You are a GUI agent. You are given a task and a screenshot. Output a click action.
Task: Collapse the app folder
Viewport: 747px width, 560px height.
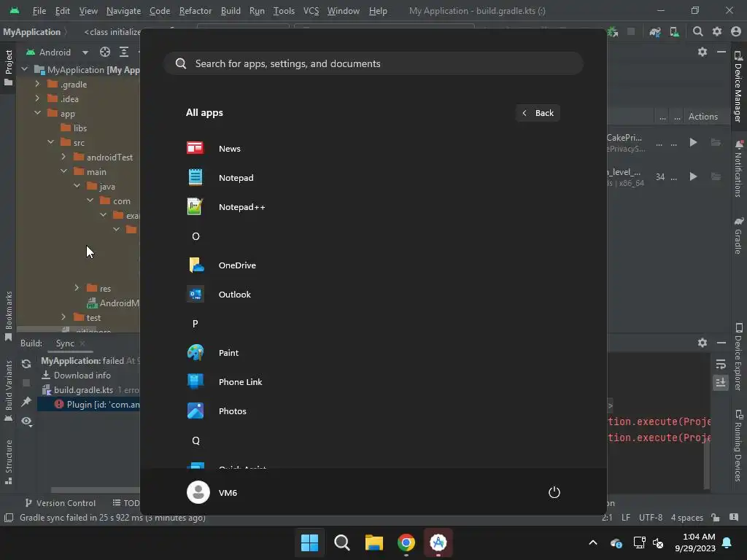[37, 113]
